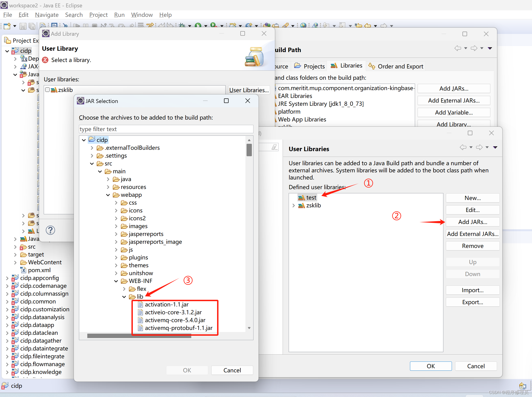This screenshot has width=532, height=397.
Task: Click 'Add JARs...' button in User Libraries
Action: pyautogui.click(x=472, y=222)
